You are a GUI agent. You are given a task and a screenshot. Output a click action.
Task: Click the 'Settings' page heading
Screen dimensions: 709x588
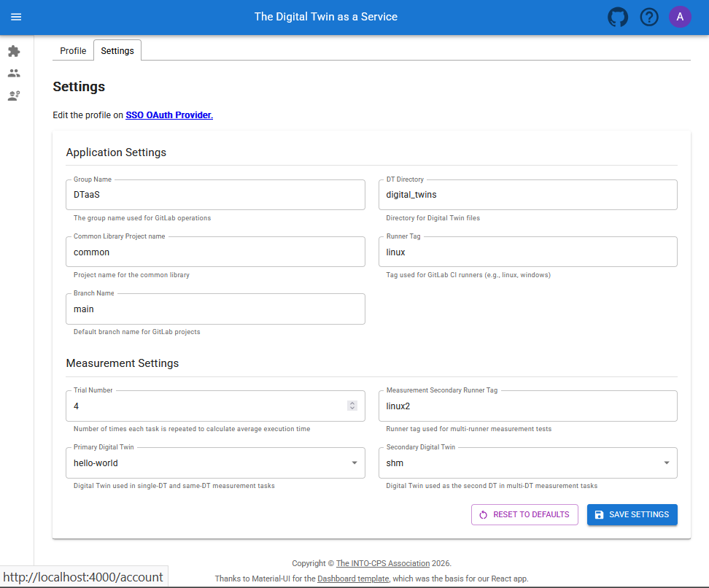79,86
